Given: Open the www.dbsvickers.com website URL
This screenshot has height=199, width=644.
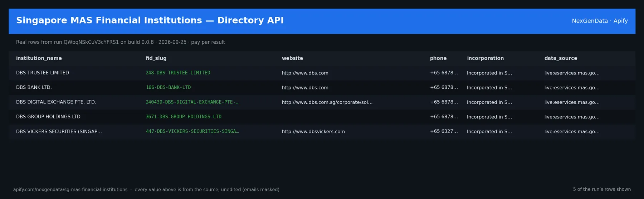Looking at the screenshot, I should click(313, 132).
